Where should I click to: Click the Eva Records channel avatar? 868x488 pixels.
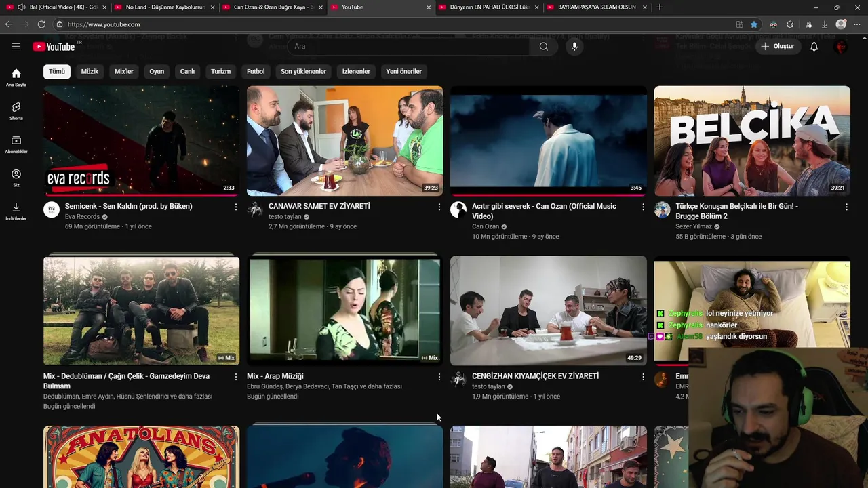point(52,209)
